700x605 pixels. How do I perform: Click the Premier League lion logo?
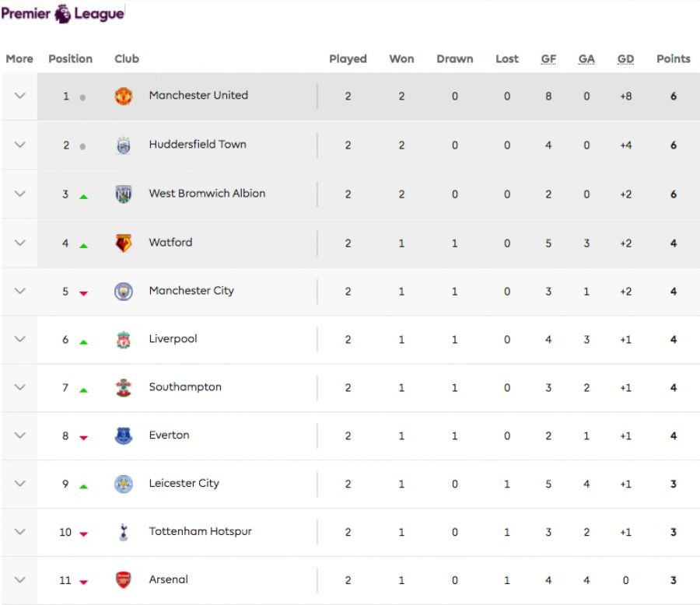[x=64, y=14]
